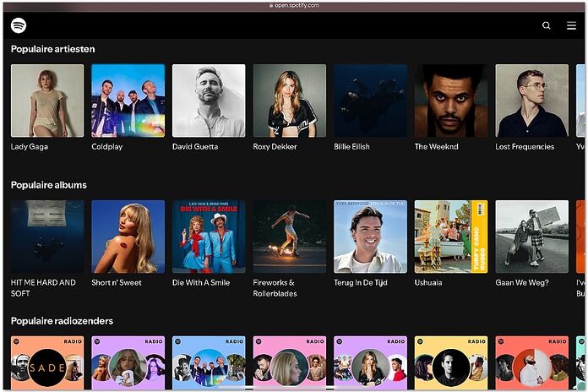Open the search magnifier icon
Viewport: 588px width, 392px height.
pyautogui.click(x=547, y=25)
